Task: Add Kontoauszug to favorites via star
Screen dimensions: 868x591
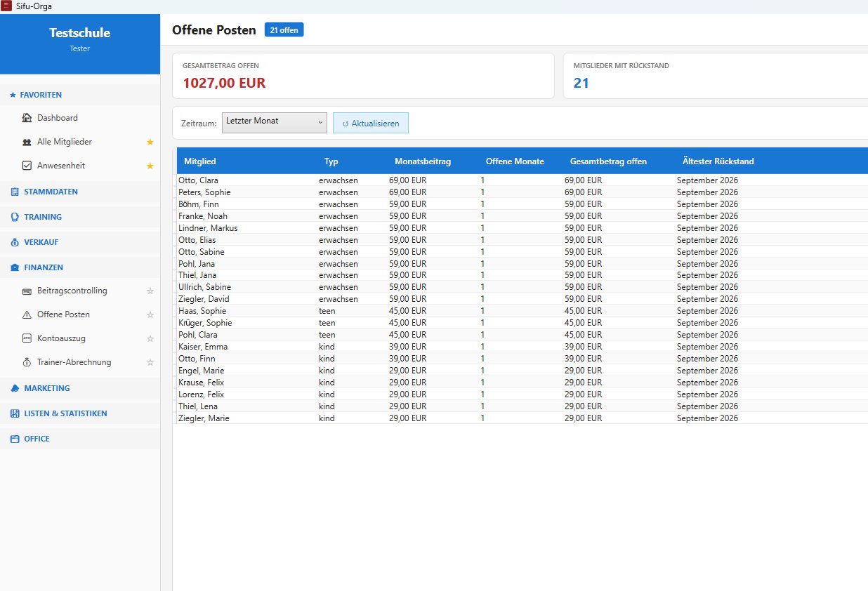Action: coord(150,338)
